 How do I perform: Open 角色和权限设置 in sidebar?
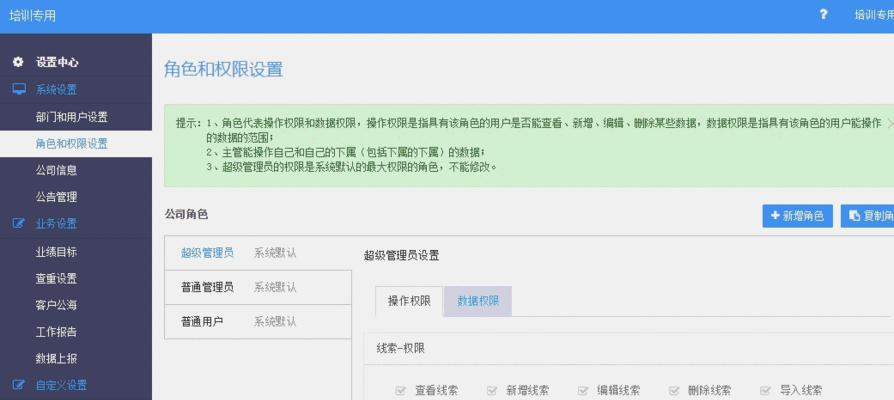[x=71, y=144]
